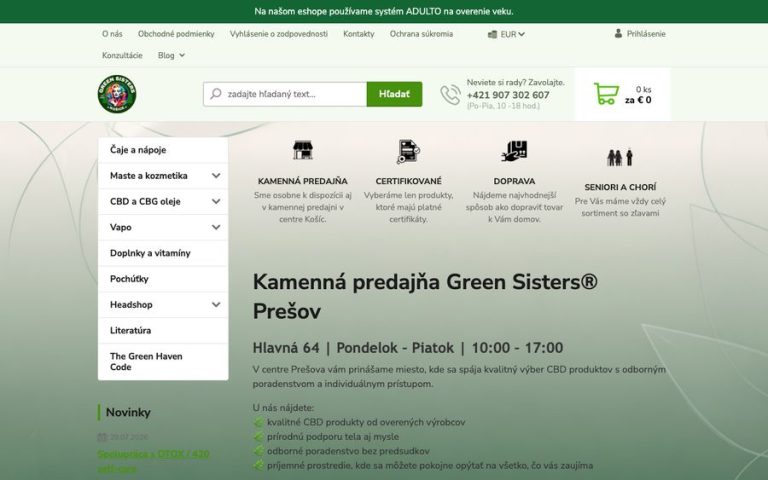Click the currency wallet icon
The height and width of the screenshot is (480, 768).
(x=492, y=34)
